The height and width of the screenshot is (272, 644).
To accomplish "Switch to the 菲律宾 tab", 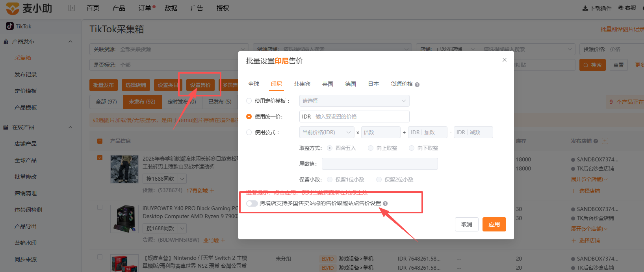I will 302,84.
